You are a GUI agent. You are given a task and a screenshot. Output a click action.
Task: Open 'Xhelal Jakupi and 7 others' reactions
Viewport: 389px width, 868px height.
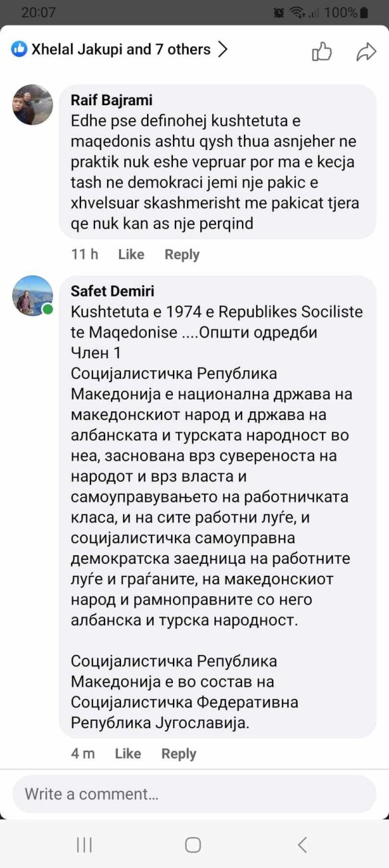[121, 49]
